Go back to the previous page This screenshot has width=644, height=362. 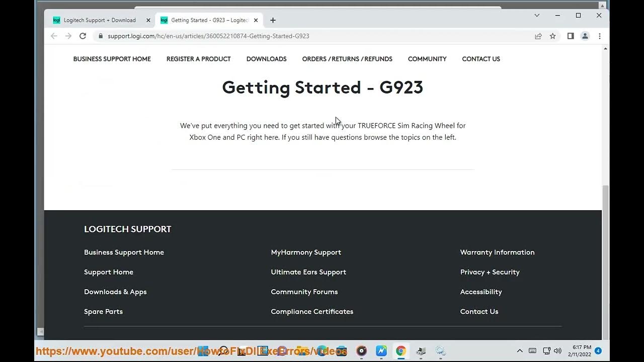[x=54, y=36]
